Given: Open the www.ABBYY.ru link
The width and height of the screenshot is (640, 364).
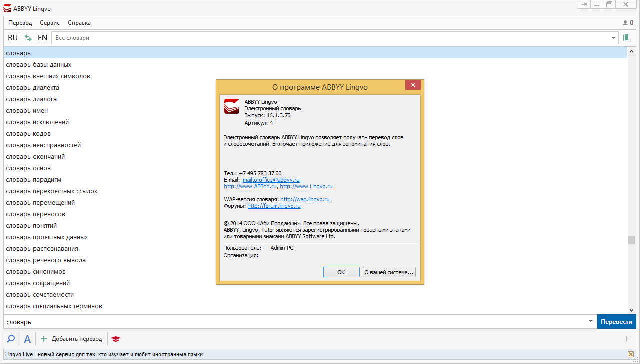Looking at the screenshot, I should 250,186.
